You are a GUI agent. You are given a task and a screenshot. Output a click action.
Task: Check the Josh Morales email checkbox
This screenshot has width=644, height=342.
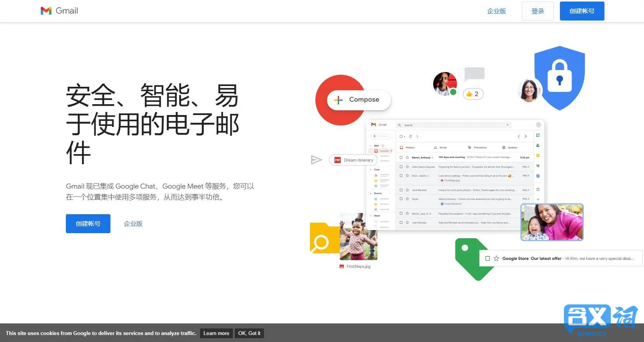pos(401,222)
